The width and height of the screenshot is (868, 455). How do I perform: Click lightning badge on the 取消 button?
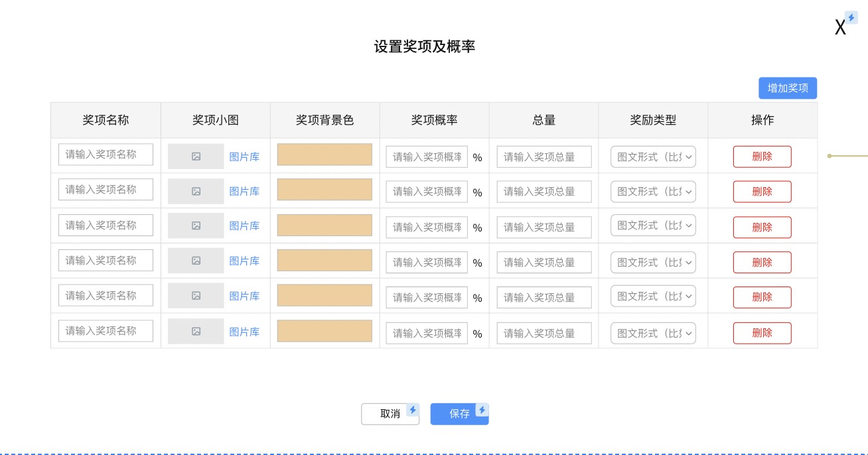pos(413,410)
